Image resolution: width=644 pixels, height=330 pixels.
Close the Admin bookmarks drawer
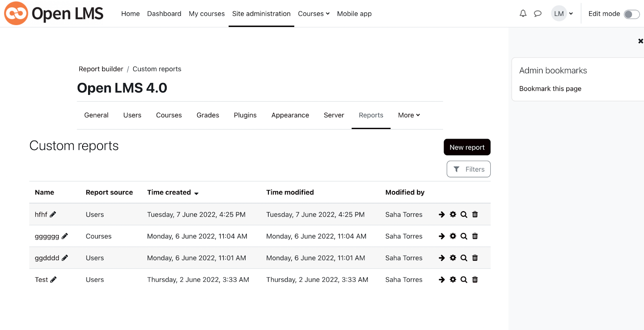click(640, 41)
